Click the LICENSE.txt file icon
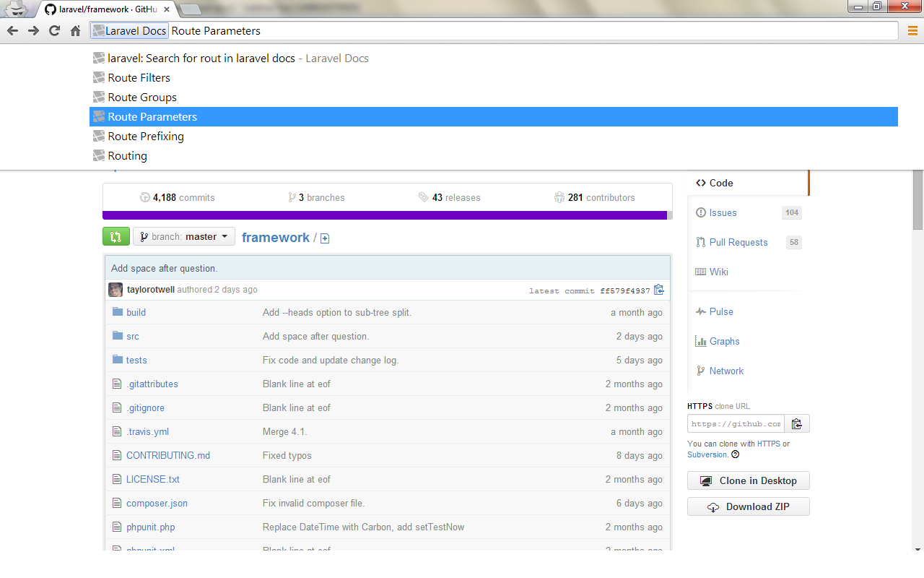 point(118,479)
